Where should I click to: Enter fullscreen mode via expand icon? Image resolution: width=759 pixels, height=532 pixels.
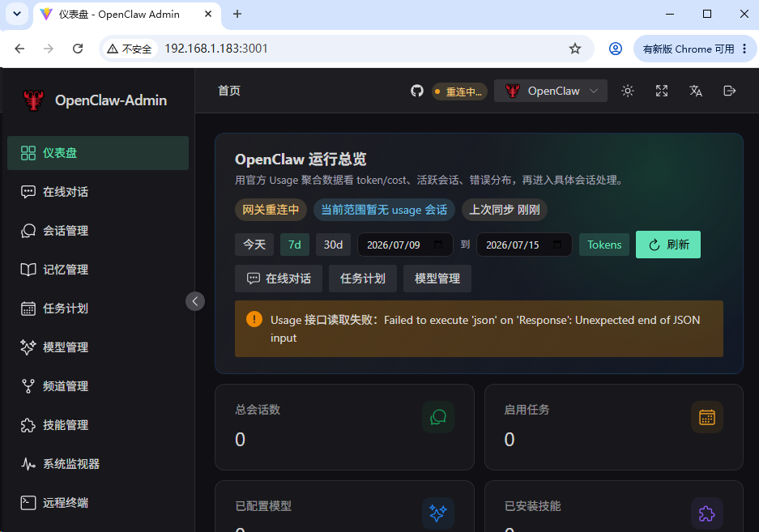[x=662, y=91]
